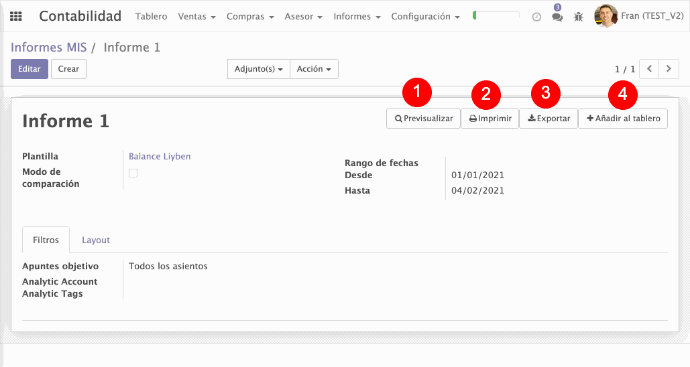Go to previous record arrow
690x367 pixels.
(x=649, y=69)
